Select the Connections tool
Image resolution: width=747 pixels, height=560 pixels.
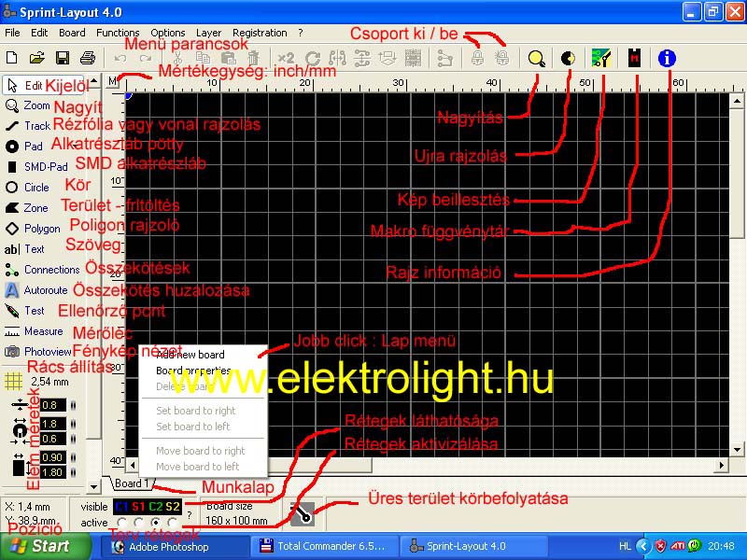42,270
